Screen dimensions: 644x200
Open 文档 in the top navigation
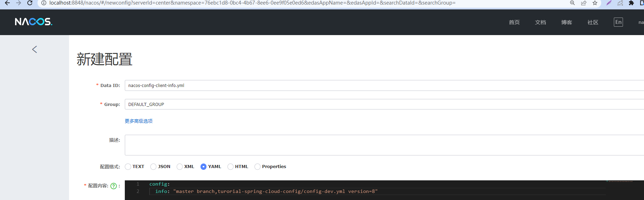pos(541,22)
